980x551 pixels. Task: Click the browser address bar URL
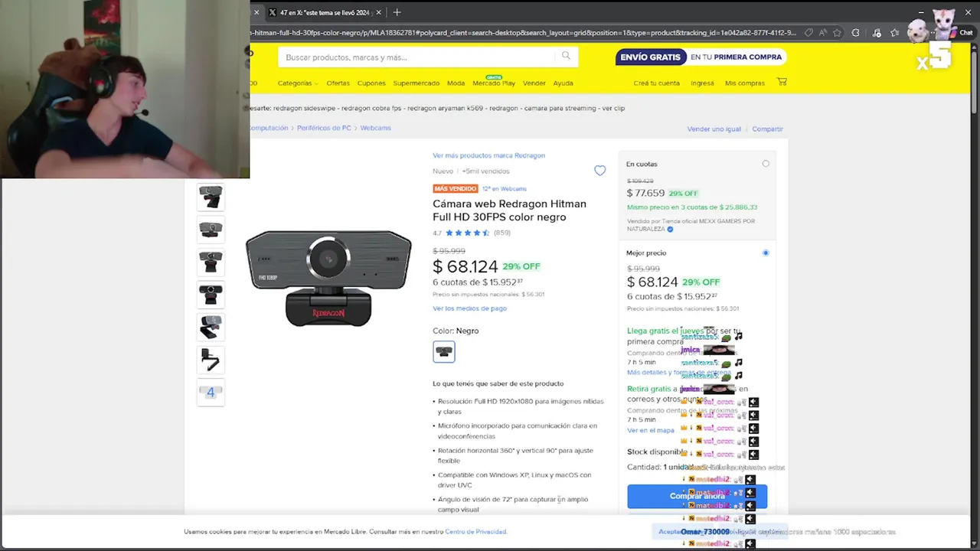tap(524, 33)
